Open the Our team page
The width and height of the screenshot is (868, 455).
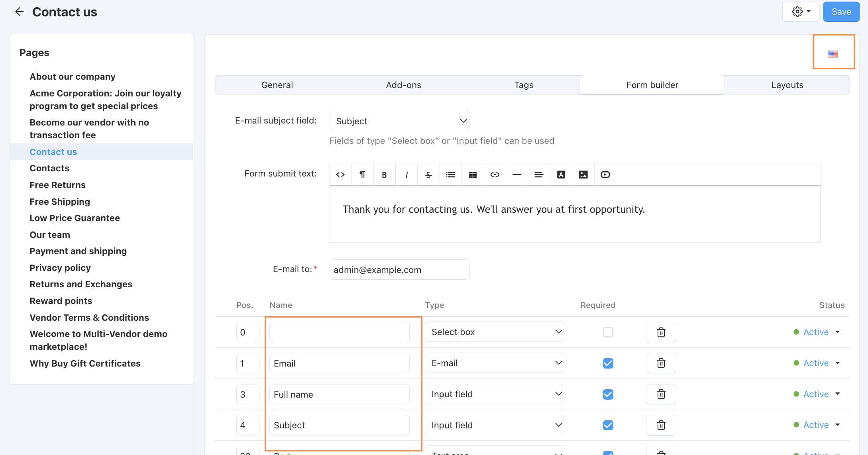tap(50, 235)
